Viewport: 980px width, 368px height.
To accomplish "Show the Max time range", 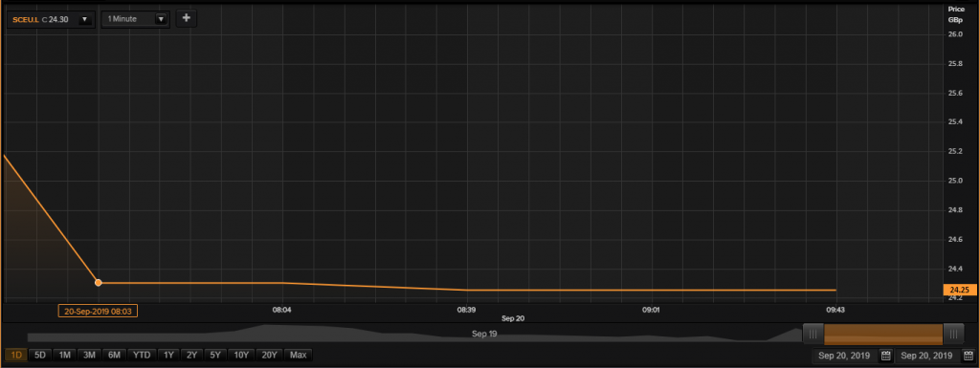I will click(x=299, y=355).
